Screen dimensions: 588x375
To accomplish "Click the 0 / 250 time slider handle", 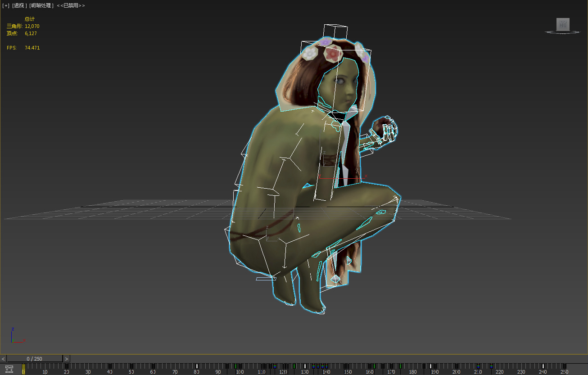I will 34,359.
